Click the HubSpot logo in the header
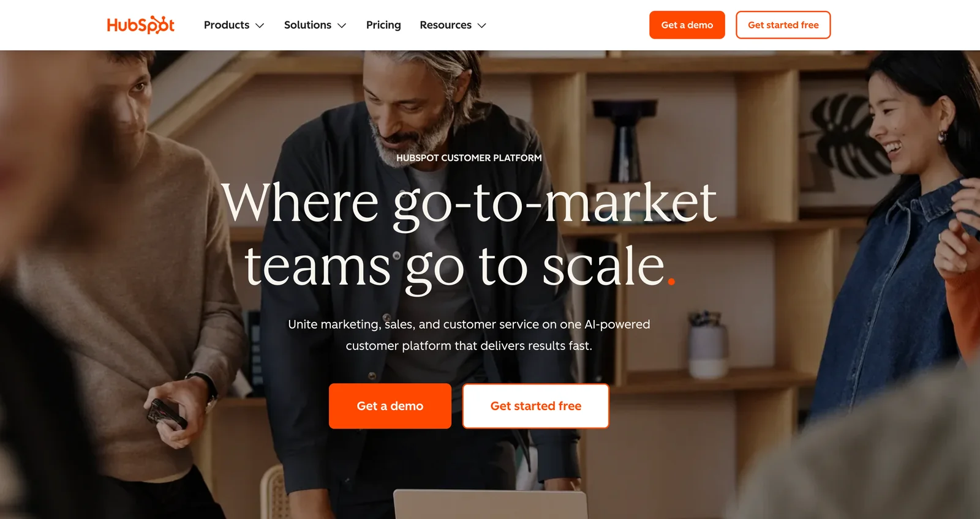Screen dimensions: 980x519 pyautogui.click(x=140, y=25)
